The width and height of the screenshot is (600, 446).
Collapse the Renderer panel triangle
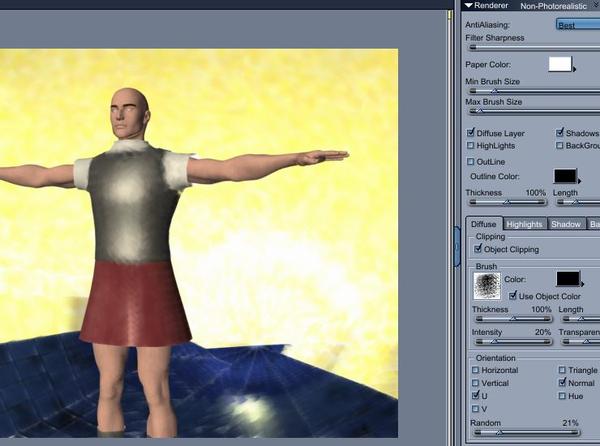click(469, 6)
